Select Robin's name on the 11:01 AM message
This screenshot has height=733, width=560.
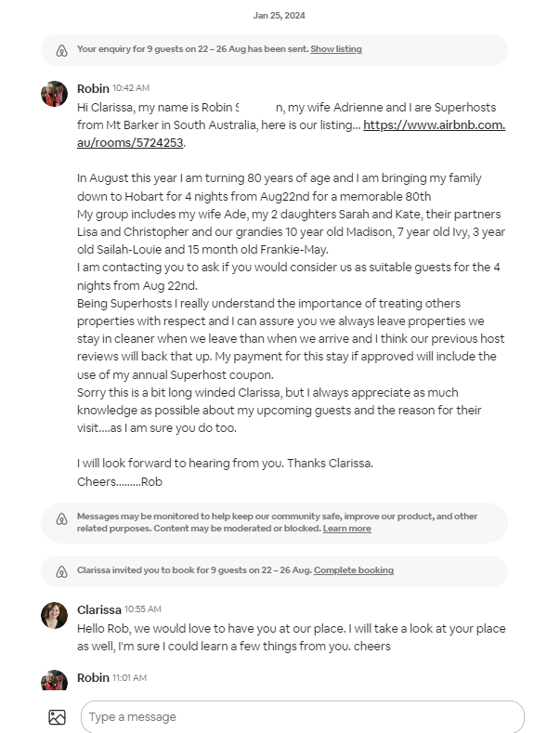point(93,678)
